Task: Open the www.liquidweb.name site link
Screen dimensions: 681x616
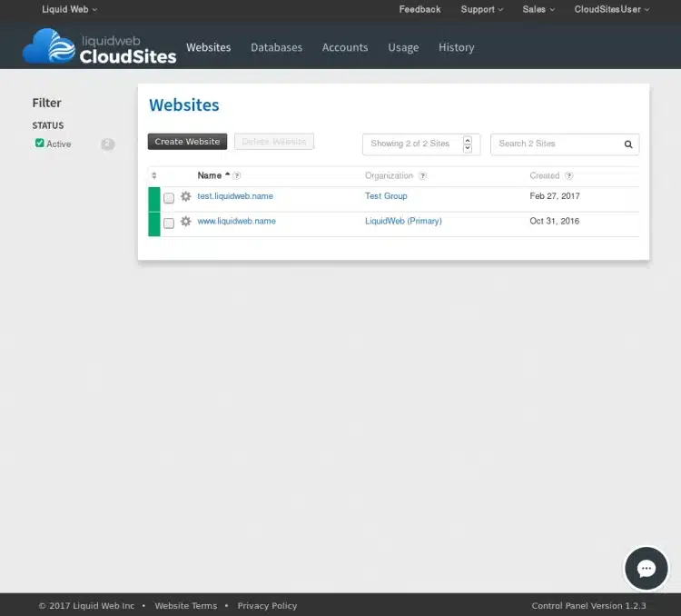Action: (x=236, y=222)
